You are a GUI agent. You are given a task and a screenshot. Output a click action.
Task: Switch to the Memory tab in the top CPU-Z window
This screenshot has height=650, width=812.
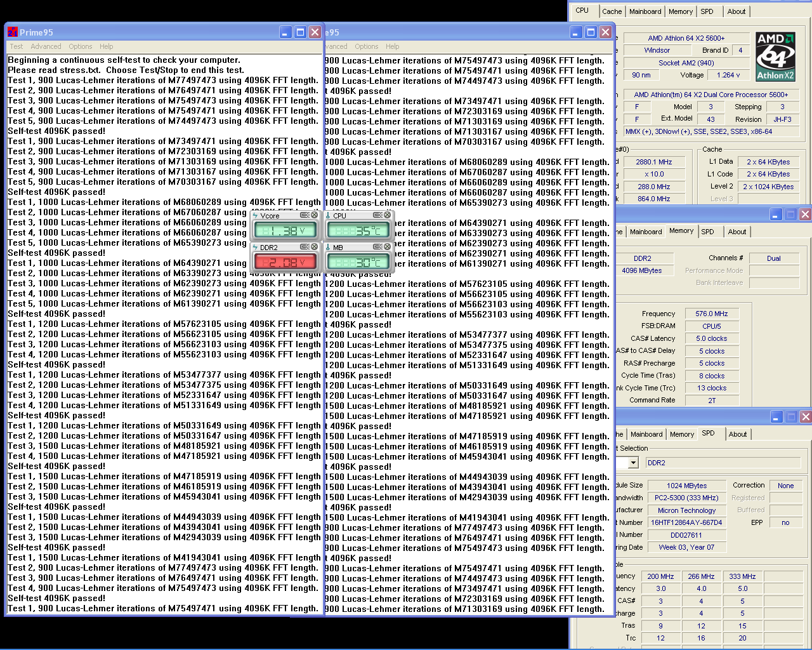click(681, 11)
